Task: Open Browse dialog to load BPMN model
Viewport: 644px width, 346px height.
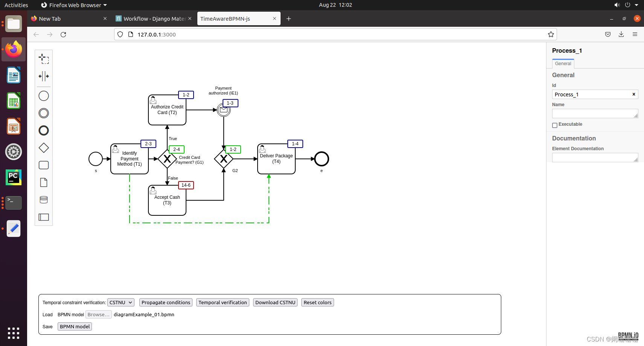Action: [x=98, y=314]
